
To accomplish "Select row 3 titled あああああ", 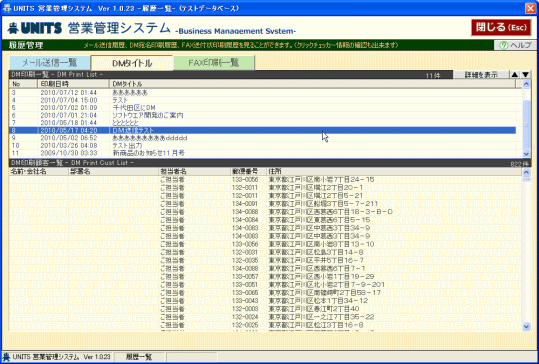I will 263,93.
